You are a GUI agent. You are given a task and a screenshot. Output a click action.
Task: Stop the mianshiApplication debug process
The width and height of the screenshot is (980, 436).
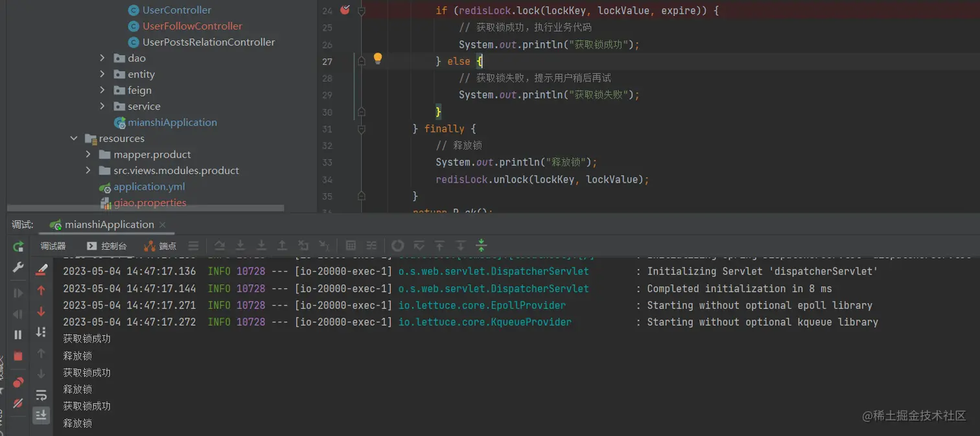[18, 356]
